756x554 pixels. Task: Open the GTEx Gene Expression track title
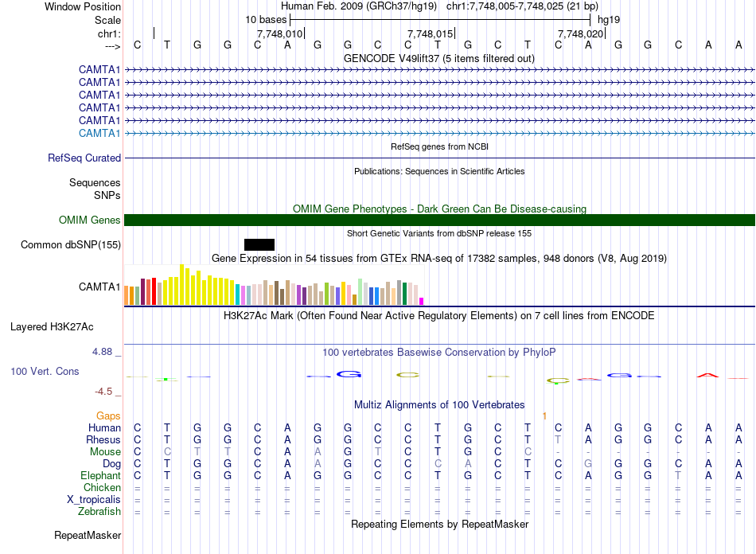[438, 258]
